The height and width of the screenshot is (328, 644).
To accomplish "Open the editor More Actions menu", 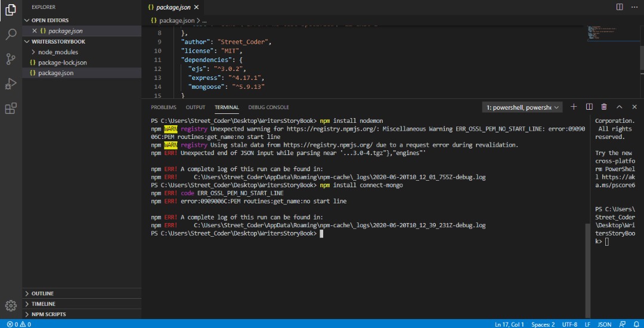I will tap(634, 7).
